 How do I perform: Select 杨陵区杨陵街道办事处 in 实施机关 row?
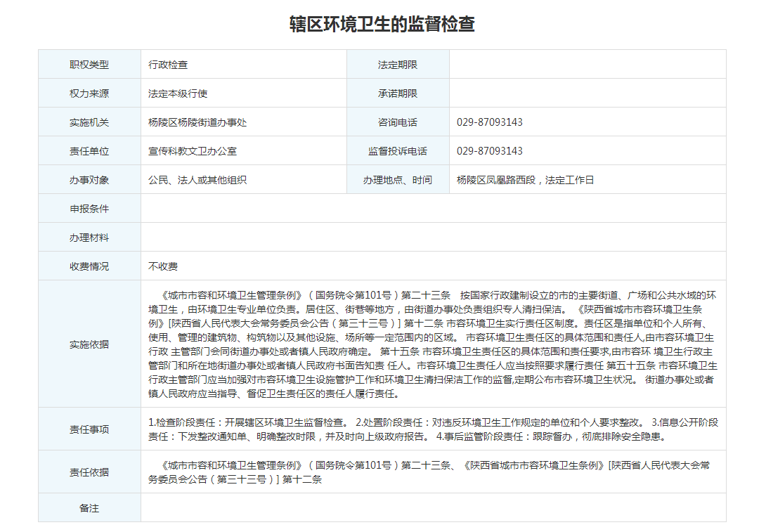[197, 122]
